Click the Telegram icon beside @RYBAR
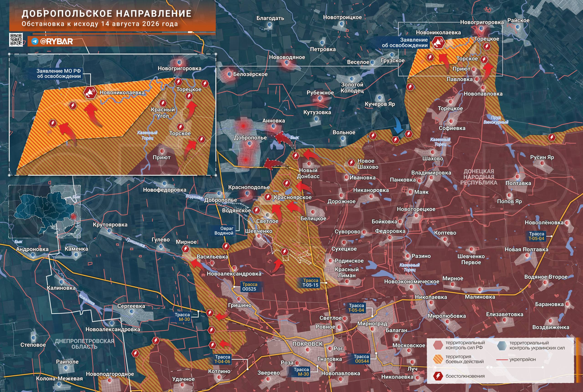Screen dimensions: 583x392 [x=35, y=41]
